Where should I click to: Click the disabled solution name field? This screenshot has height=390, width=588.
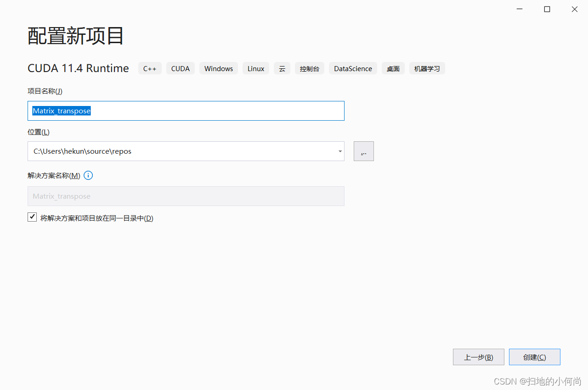click(186, 196)
